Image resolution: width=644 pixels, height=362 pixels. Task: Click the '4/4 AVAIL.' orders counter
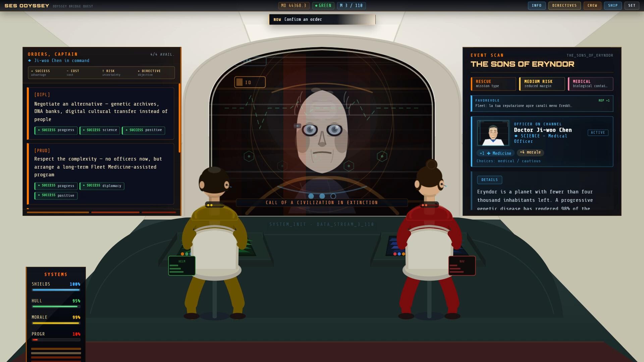pyautogui.click(x=162, y=54)
